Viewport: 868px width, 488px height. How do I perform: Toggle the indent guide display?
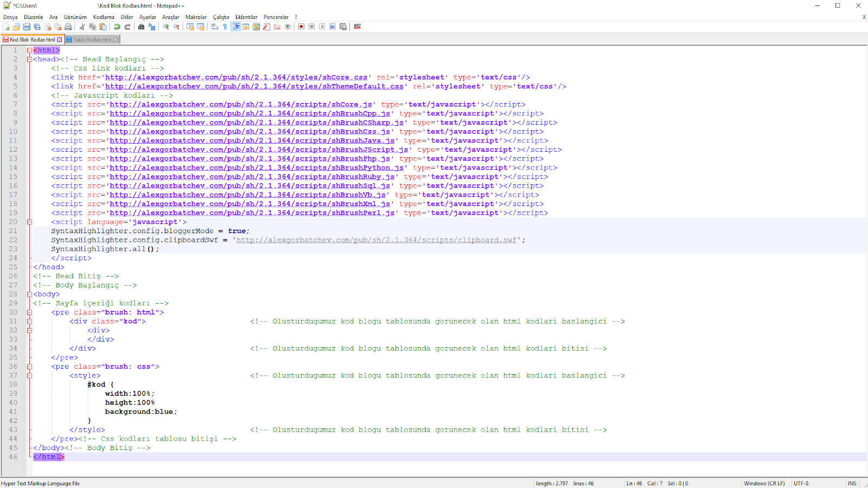point(236,27)
